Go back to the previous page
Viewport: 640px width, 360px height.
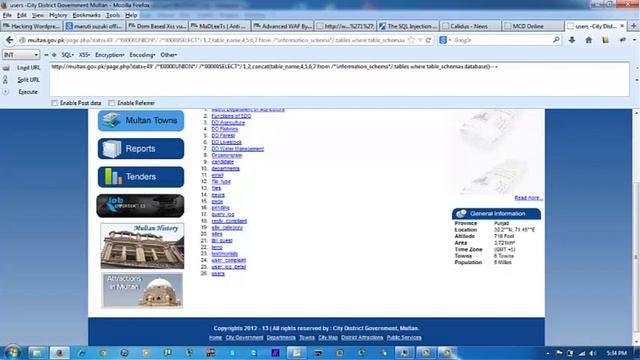click(x=9, y=40)
